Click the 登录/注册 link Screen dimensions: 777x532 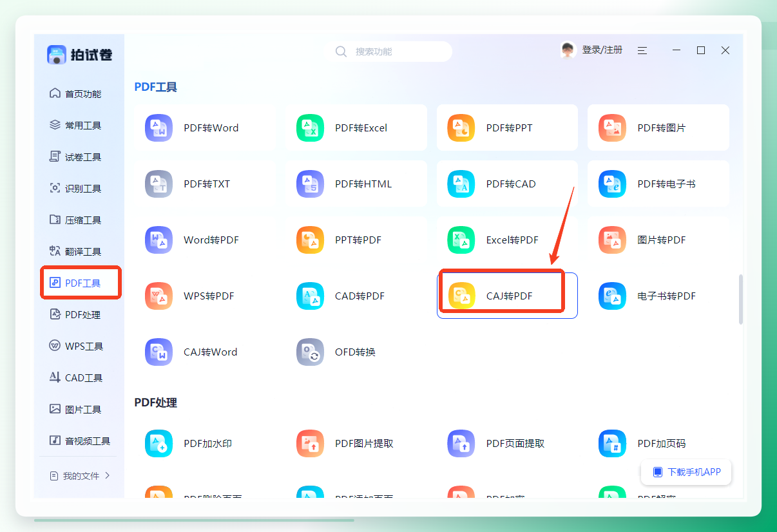point(602,50)
